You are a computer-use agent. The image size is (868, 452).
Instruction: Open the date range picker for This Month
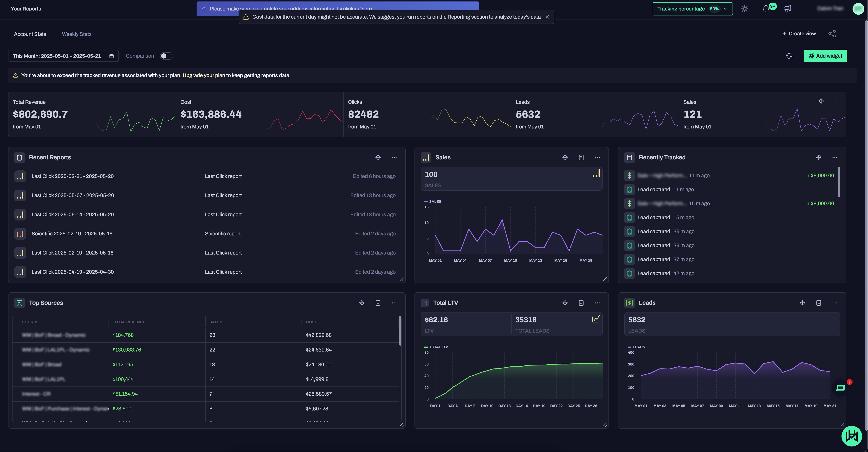(x=63, y=56)
